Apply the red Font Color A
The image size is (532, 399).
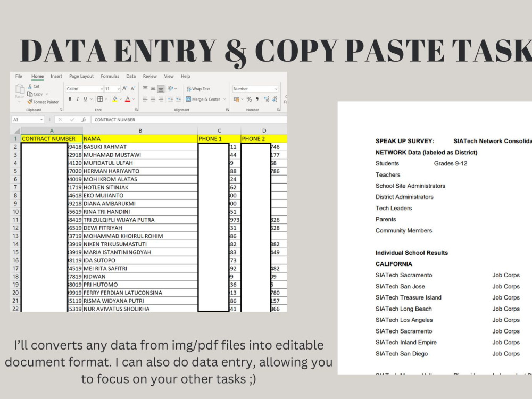point(128,99)
